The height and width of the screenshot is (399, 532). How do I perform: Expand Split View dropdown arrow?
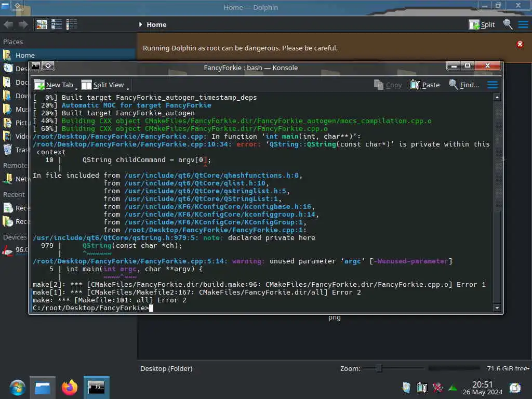coord(128,89)
